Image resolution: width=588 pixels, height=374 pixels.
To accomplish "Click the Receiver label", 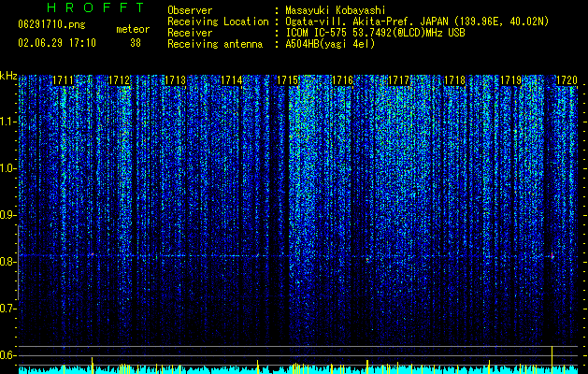I will click(x=190, y=33).
